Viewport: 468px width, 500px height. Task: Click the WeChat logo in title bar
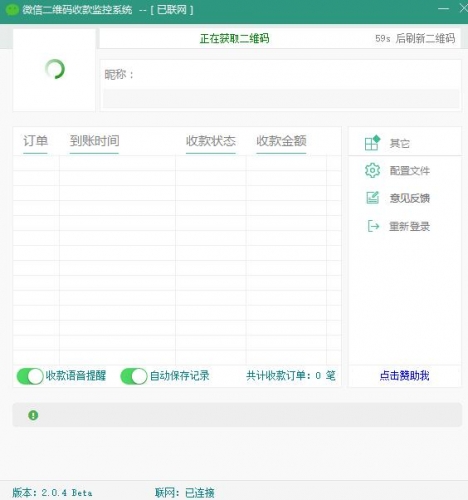click(x=12, y=10)
